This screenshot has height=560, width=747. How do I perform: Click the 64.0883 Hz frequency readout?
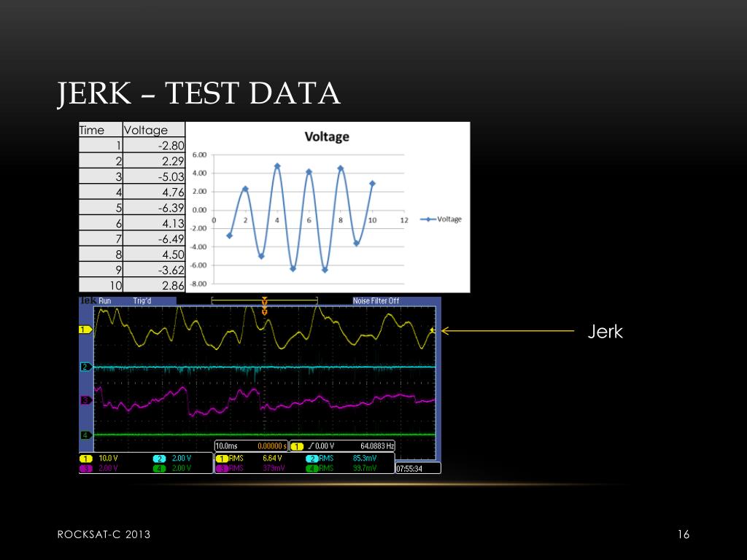(377, 446)
